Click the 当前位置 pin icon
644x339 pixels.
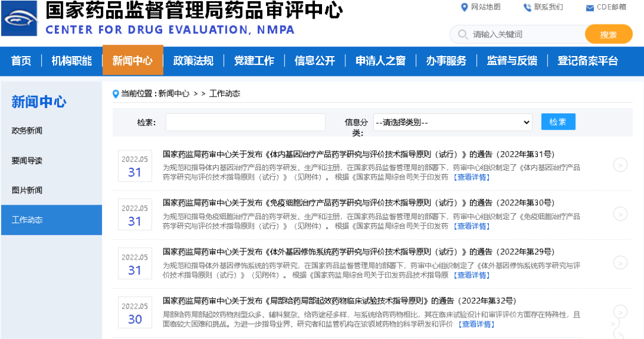116,94
